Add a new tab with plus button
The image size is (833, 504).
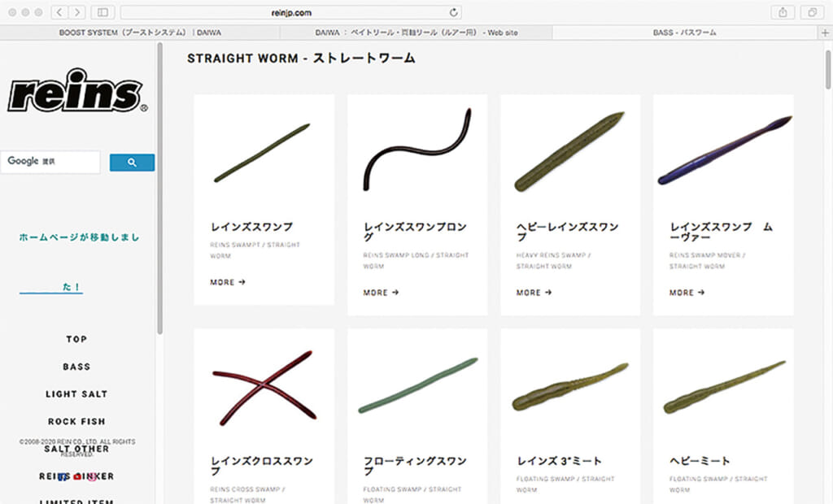[825, 33]
